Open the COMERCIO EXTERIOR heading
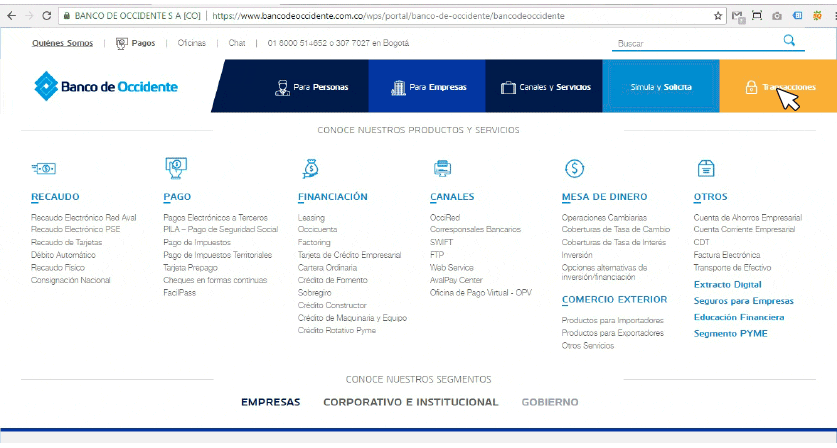The image size is (837, 448). (x=614, y=300)
